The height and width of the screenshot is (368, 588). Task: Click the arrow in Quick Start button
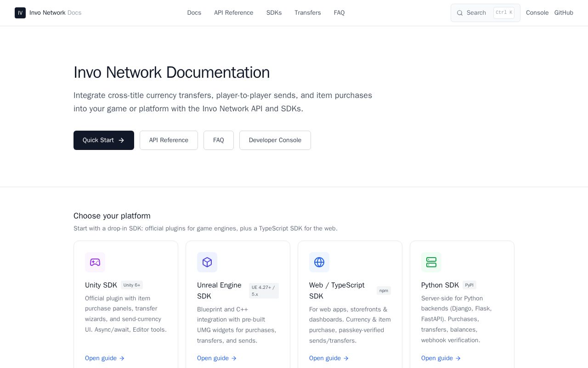click(x=121, y=140)
